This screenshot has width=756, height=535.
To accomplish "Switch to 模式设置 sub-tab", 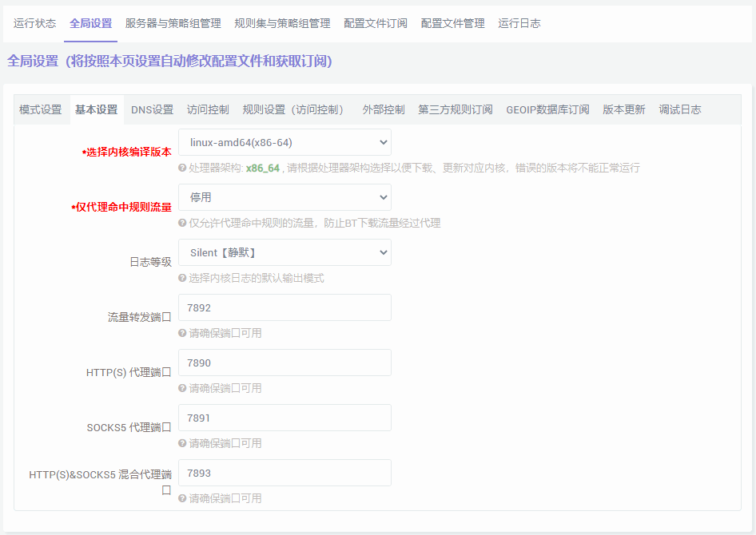I will pyautogui.click(x=40, y=109).
